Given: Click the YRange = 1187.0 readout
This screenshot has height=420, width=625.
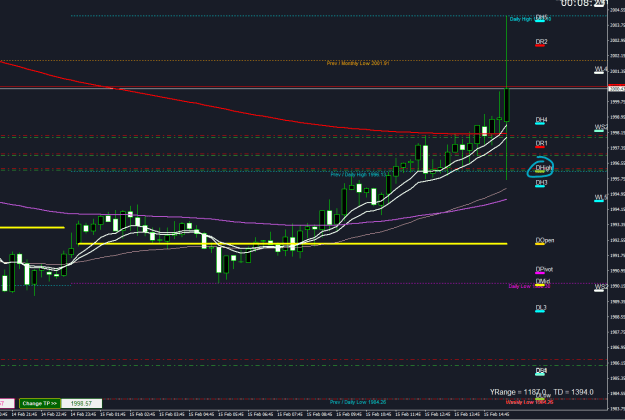Looking at the screenshot, I should coord(518,392).
